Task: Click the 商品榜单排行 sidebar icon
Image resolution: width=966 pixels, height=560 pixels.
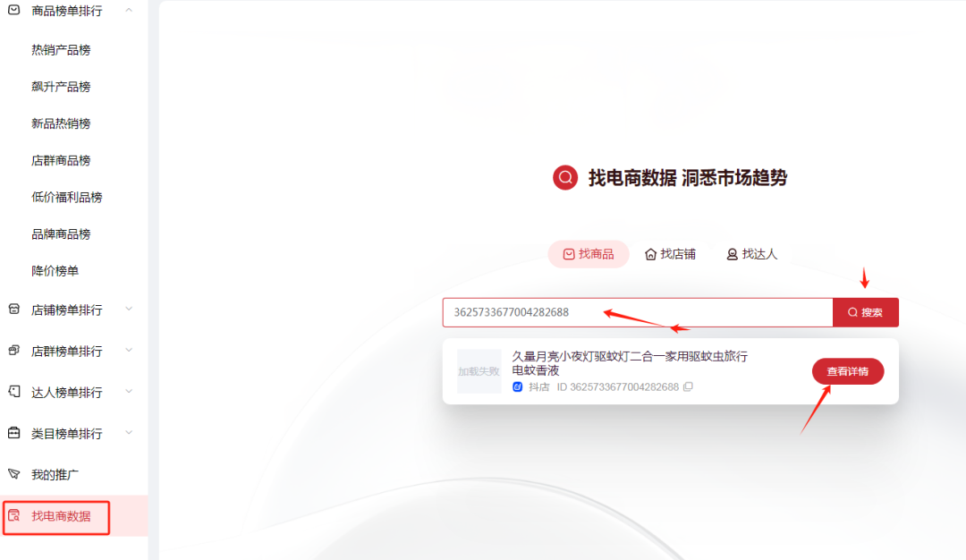Action: (13, 10)
